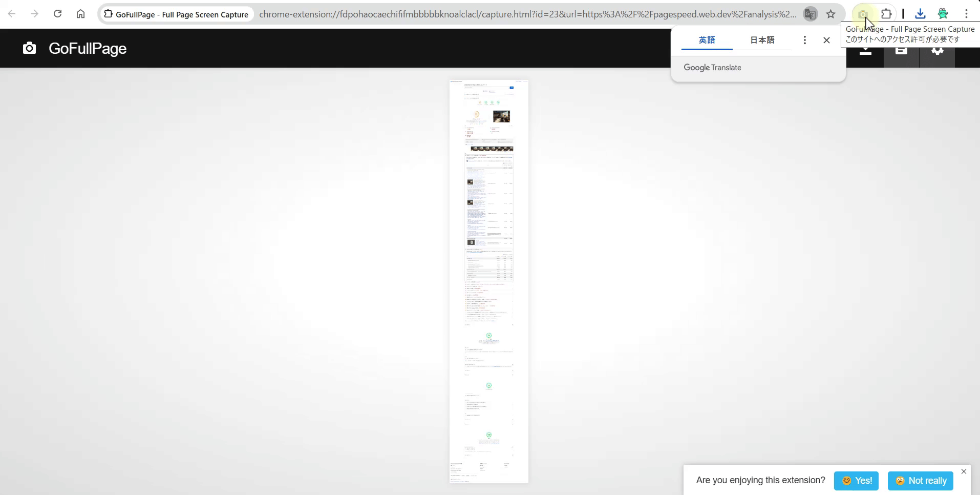Open GoFullPage settings gear
This screenshot has height=495, width=980.
tap(937, 51)
